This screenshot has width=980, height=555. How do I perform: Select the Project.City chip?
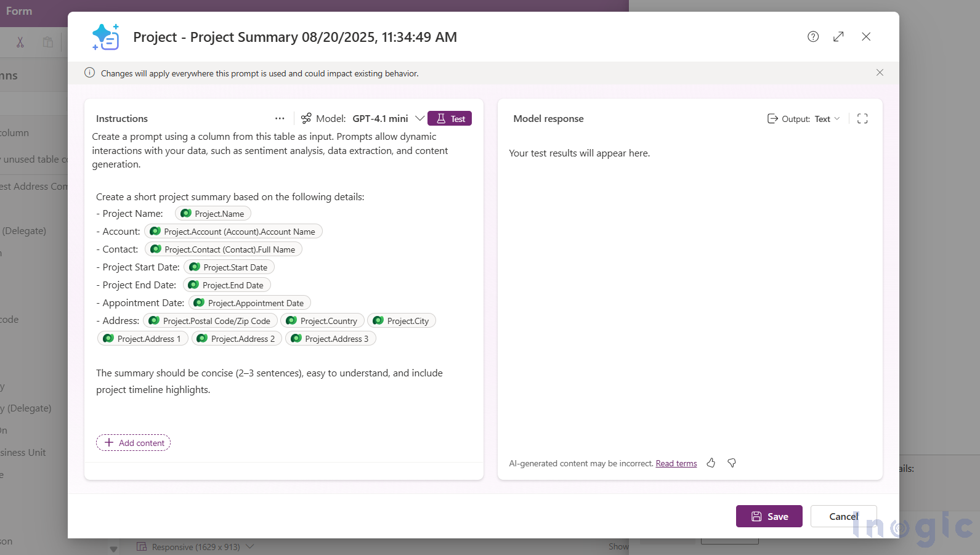pos(402,321)
